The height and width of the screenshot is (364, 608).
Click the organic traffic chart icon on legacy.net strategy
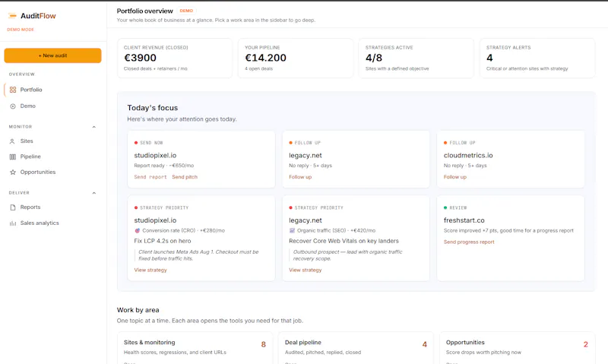(292, 231)
